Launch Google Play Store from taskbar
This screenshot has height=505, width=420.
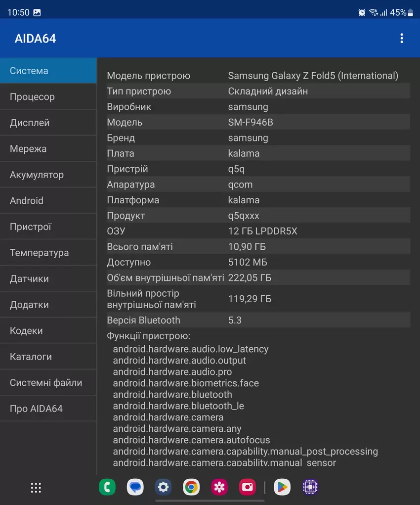pos(282,488)
